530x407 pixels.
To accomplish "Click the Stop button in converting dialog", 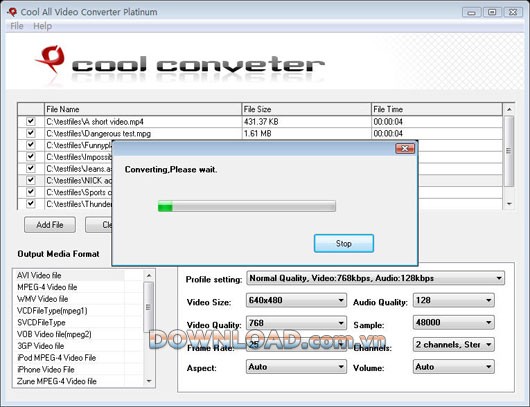I will pyautogui.click(x=344, y=243).
